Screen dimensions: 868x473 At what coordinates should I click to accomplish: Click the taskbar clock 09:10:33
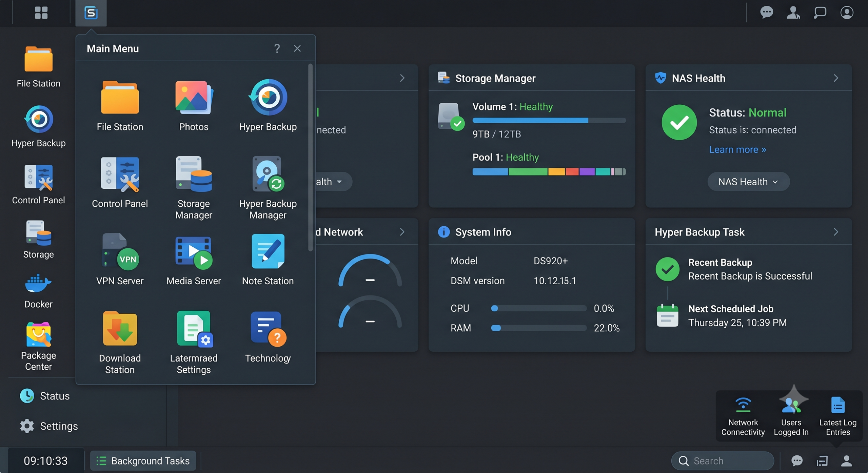tap(45, 461)
